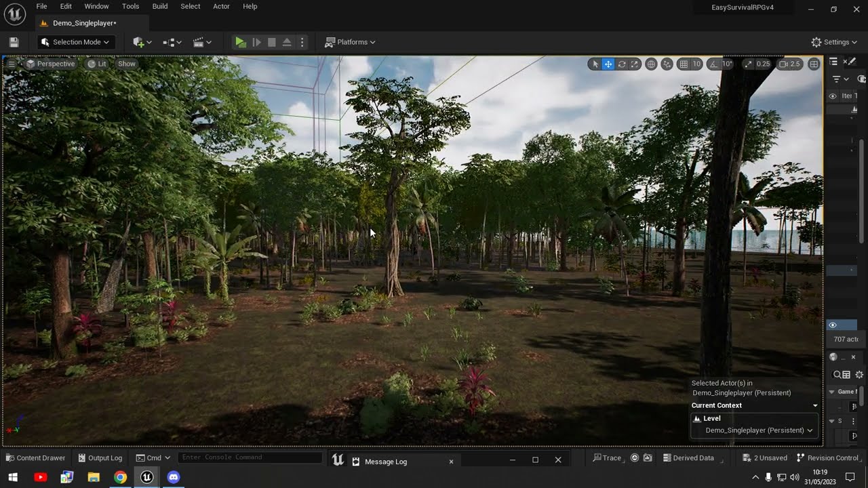Open the Outliner filter dropdown

[x=840, y=79]
